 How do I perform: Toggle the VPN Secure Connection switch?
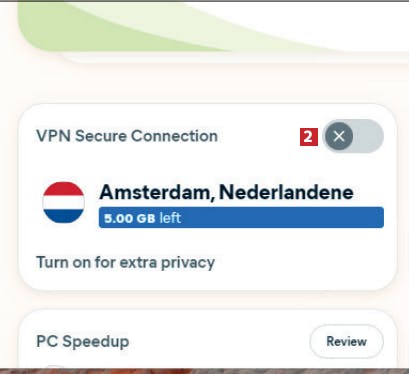point(353,136)
